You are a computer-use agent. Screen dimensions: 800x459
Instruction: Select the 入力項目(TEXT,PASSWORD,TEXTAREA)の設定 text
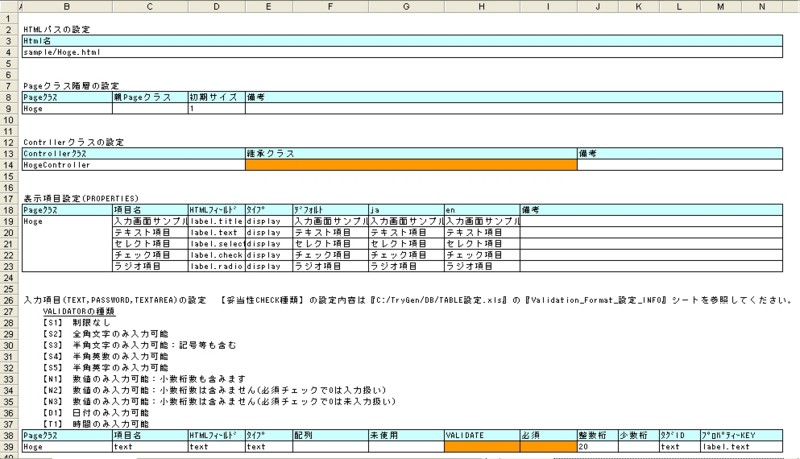[114, 300]
